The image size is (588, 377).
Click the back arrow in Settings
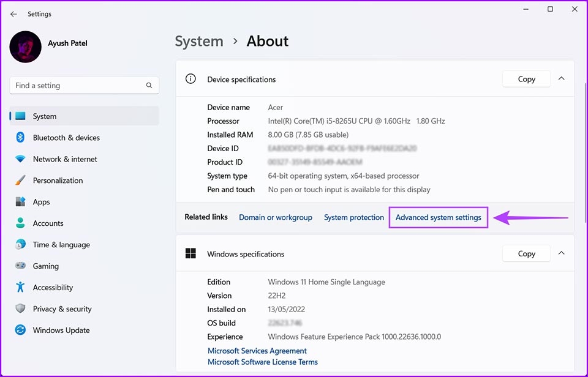(x=13, y=13)
